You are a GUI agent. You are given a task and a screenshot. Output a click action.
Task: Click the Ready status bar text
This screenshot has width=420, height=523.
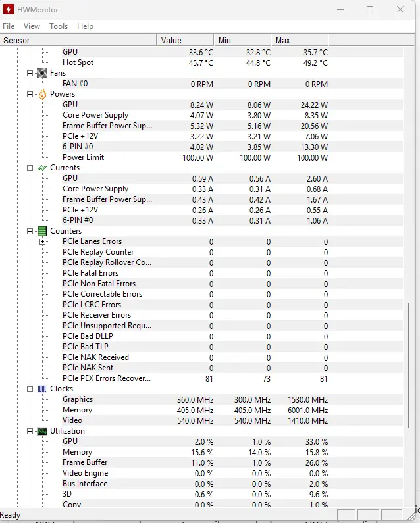tap(11, 515)
